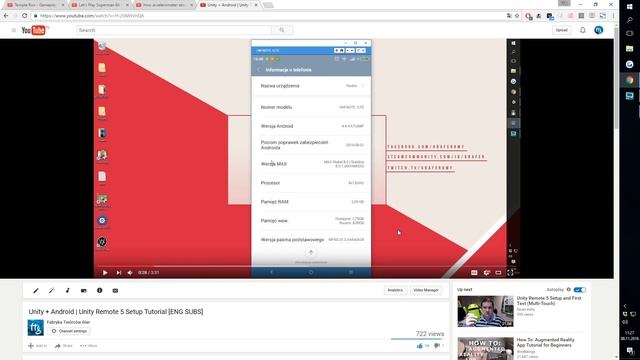The width and height of the screenshot is (640, 360).
Task: Open Windows taskbar search
Action: (630, 20)
